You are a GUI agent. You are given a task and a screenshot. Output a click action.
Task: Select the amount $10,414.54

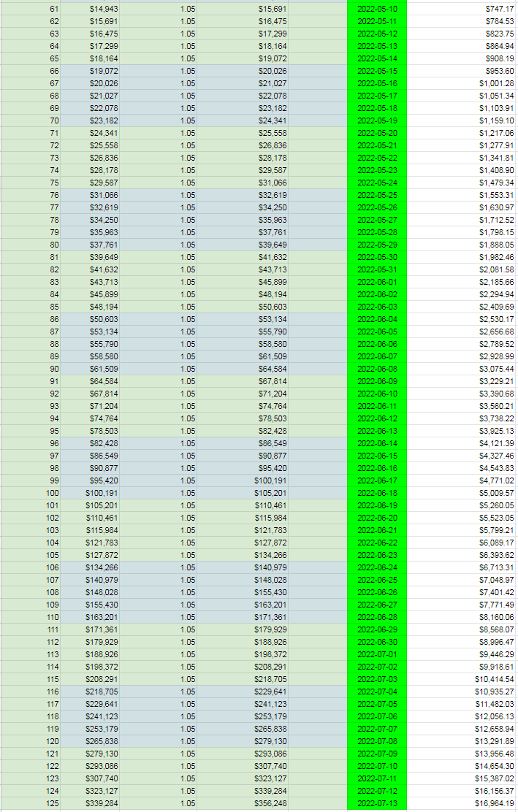[x=495, y=679]
